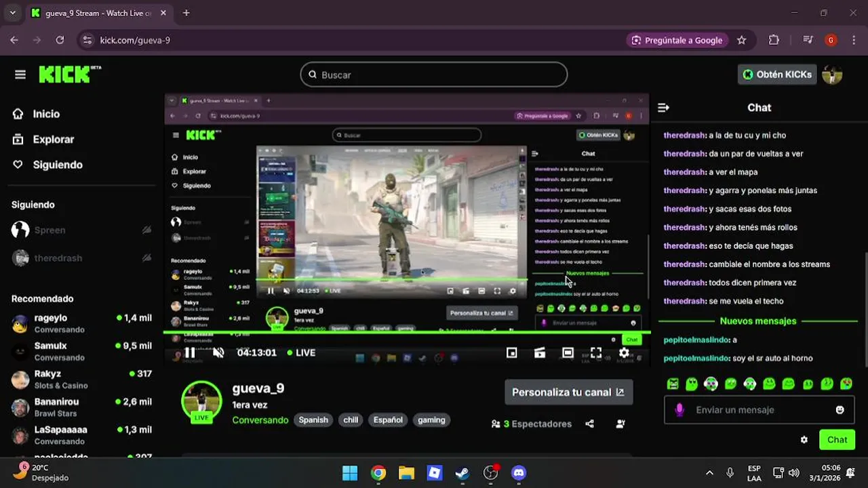
Task: Unmute the stream volume
Action: 218,352
